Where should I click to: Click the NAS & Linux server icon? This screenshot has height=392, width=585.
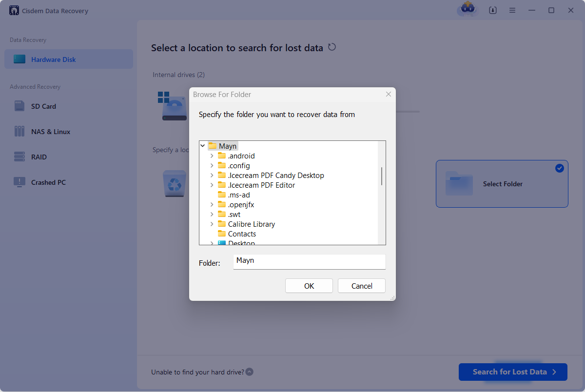click(x=19, y=131)
